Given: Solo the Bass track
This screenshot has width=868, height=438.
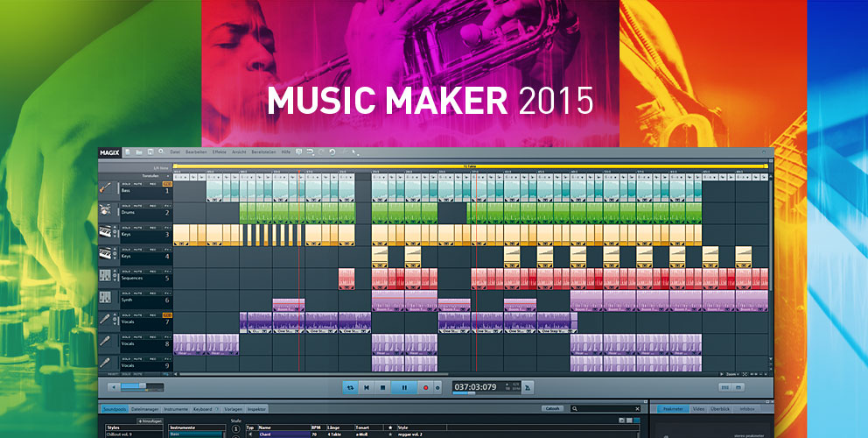Looking at the screenshot, I should 125,184.
